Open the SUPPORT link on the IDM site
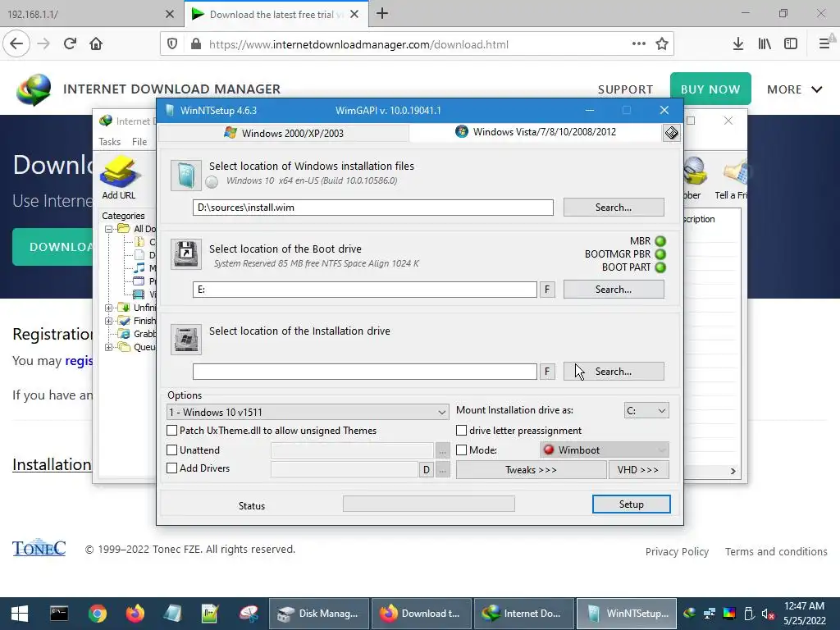840x630 pixels. coord(625,89)
